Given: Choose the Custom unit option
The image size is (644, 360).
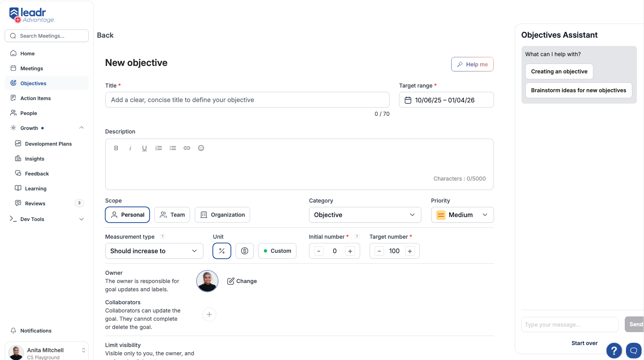Looking at the screenshot, I should [x=277, y=251].
